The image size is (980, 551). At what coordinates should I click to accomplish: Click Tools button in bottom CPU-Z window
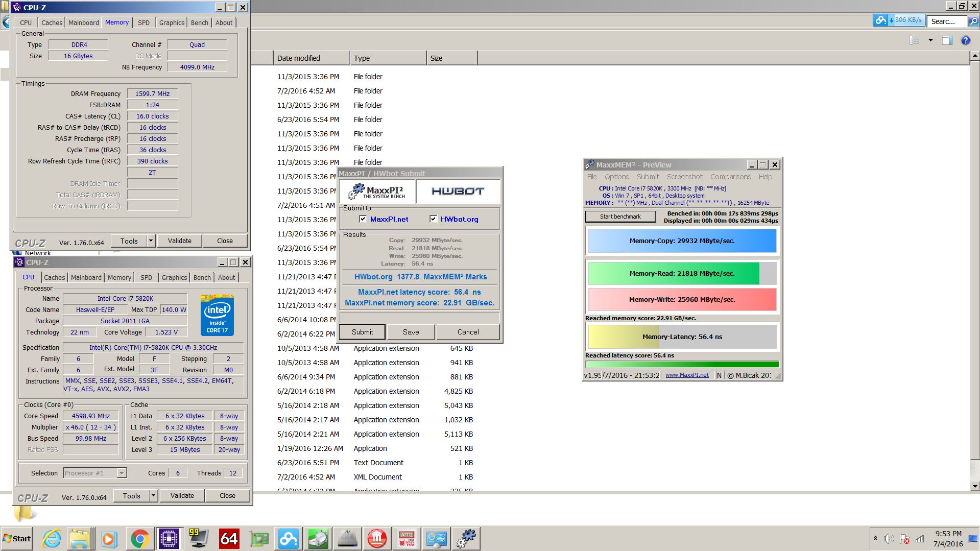(131, 496)
